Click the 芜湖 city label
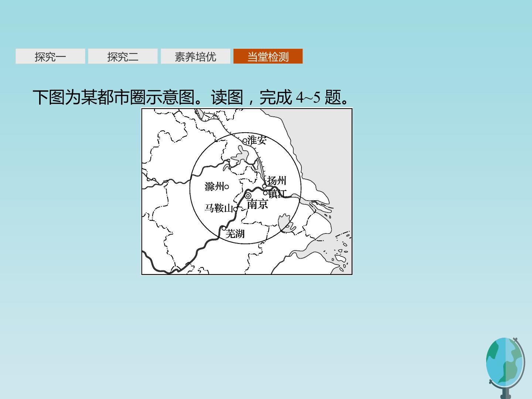This screenshot has width=532, height=399. 235,233
